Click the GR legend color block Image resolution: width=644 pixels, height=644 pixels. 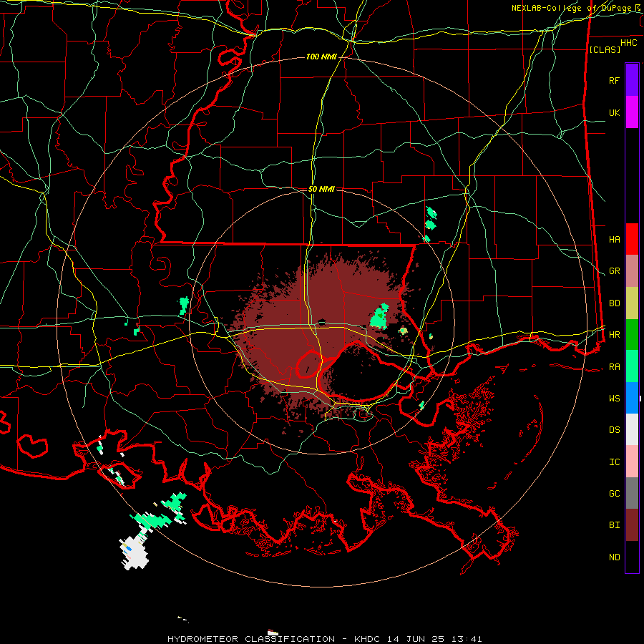coord(632,271)
